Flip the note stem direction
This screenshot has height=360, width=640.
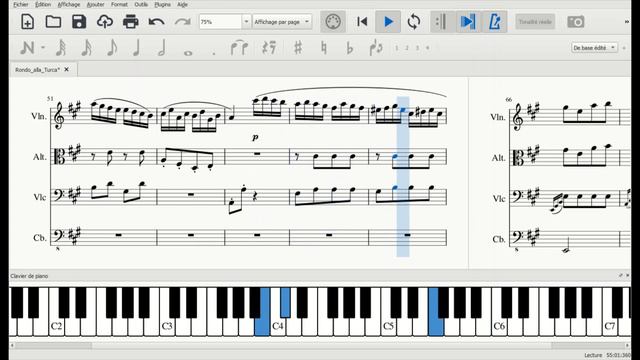(x=376, y=48)
